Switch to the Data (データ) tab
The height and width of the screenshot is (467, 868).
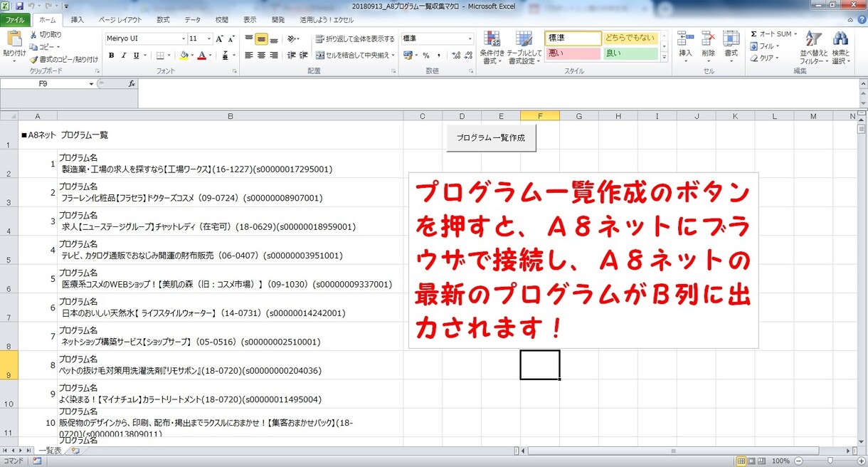point(192,20)
